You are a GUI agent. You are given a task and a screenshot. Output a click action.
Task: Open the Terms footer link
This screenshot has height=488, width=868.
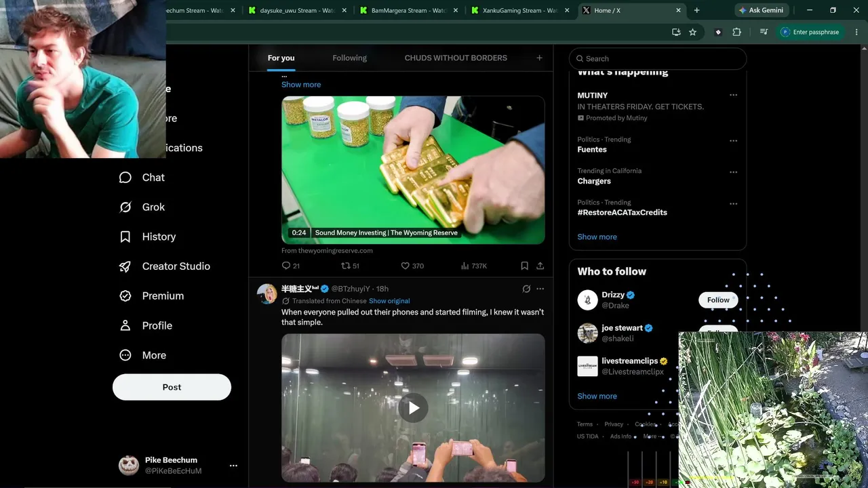[585, 424]
